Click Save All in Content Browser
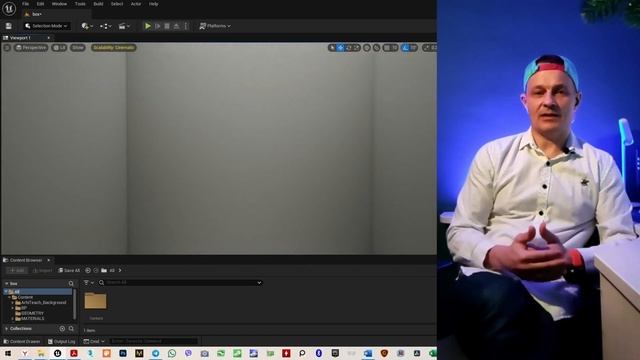640x360 pixels. (69, 271)
